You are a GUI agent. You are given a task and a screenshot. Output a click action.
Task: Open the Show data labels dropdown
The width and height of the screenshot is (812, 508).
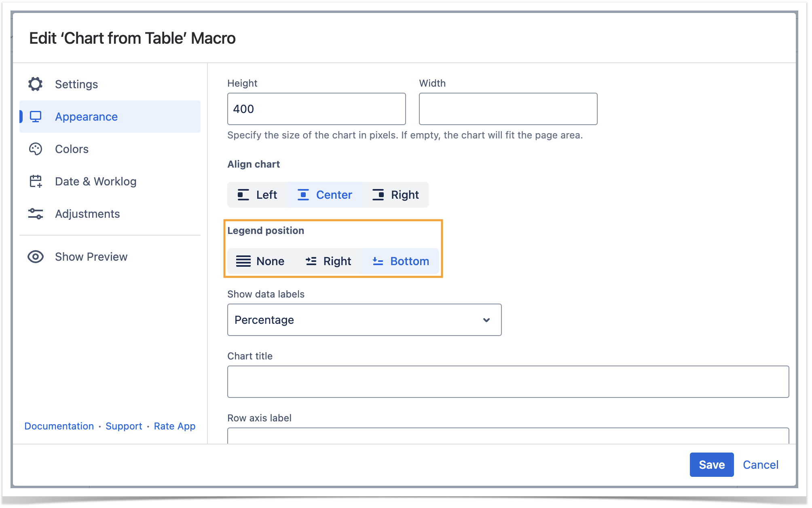tap(364, 320)
